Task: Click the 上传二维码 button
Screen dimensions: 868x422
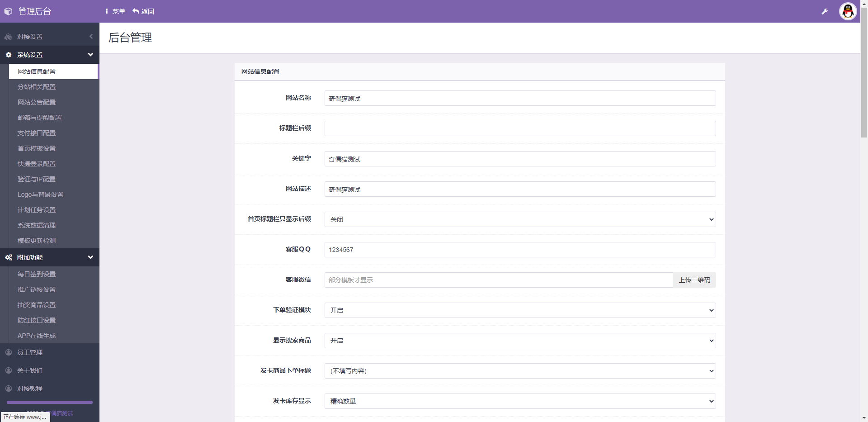Action: [694, 280]
